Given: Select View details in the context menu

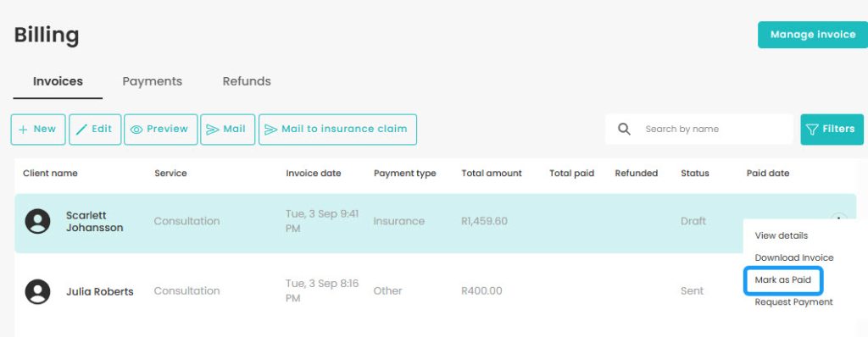Looking at the screenshot, I should coord(781,235).
